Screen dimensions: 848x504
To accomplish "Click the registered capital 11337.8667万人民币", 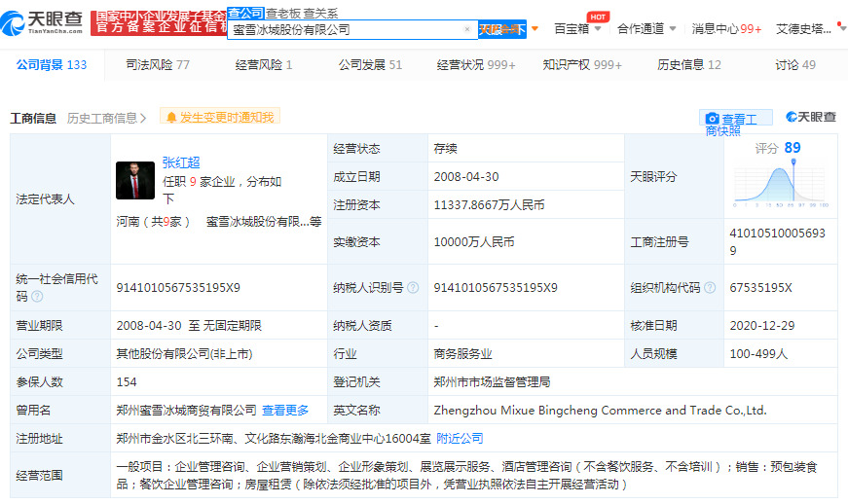I will [489, 205].
